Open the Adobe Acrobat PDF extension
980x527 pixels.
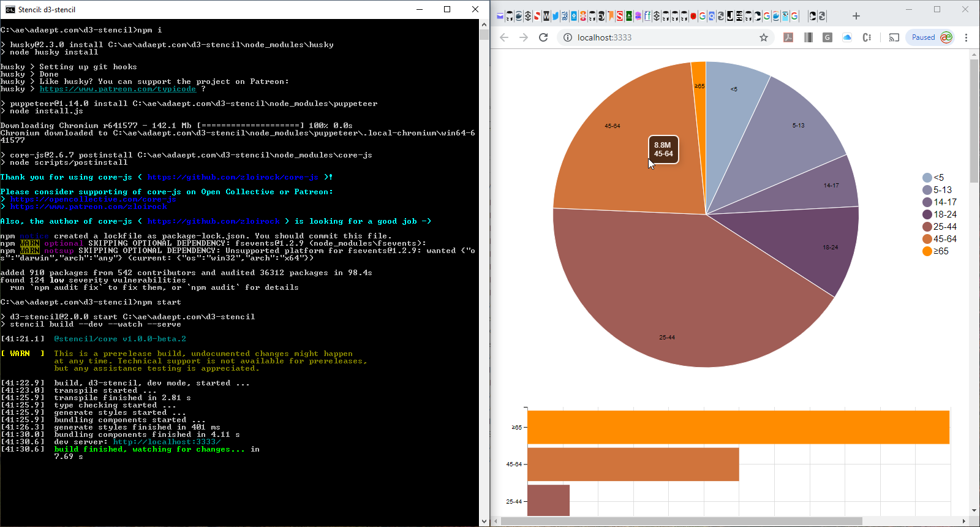(x=788, y=37)
